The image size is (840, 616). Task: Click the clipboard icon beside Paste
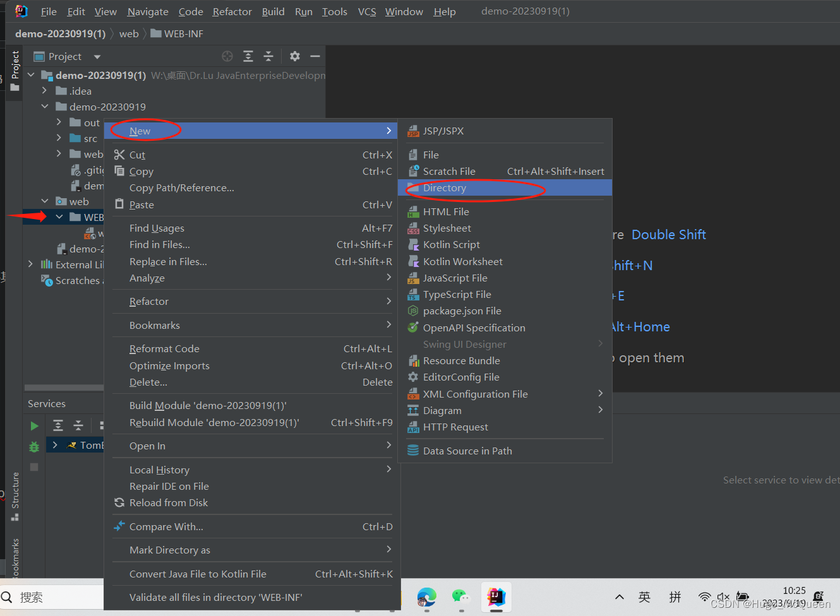[x=119, y=204]
